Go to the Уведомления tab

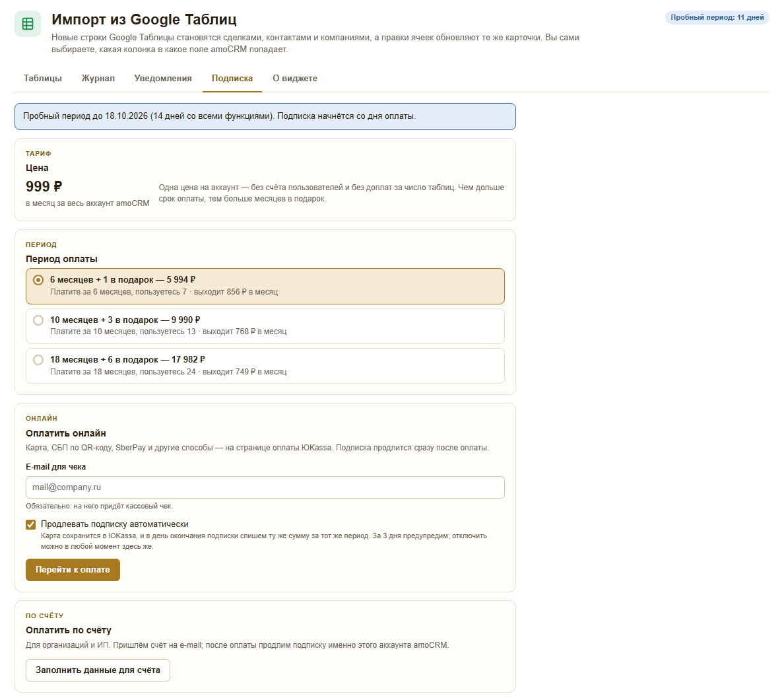click(163, 78)
